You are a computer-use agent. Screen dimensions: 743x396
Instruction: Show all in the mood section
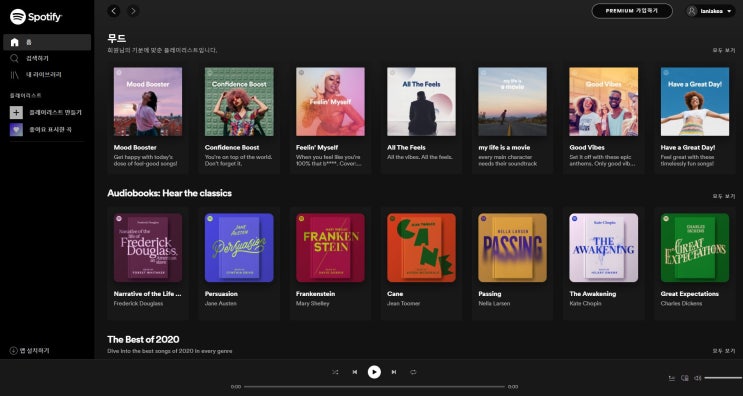point(724,50)
